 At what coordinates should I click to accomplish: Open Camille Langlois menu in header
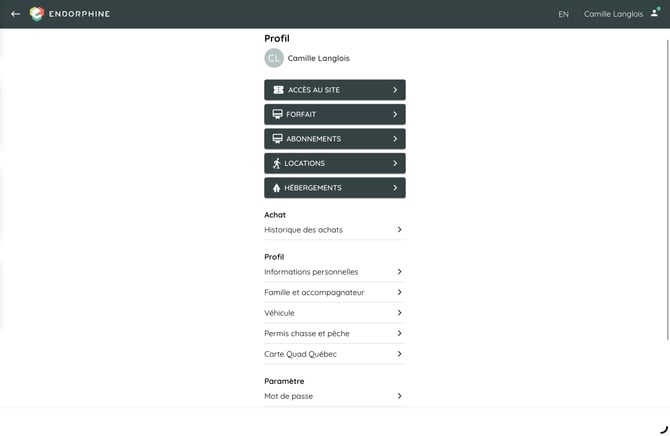point(613,14)
